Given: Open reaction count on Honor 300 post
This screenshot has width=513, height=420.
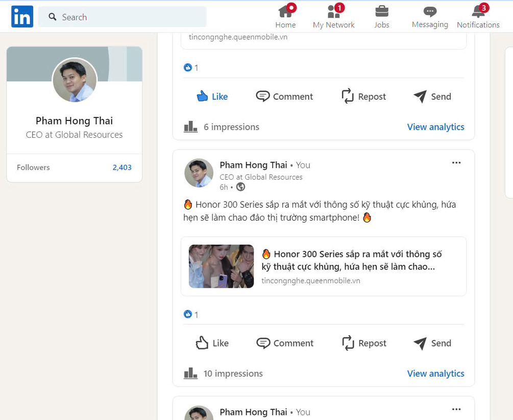Looking at the screenshot, I should coord(191,315).
